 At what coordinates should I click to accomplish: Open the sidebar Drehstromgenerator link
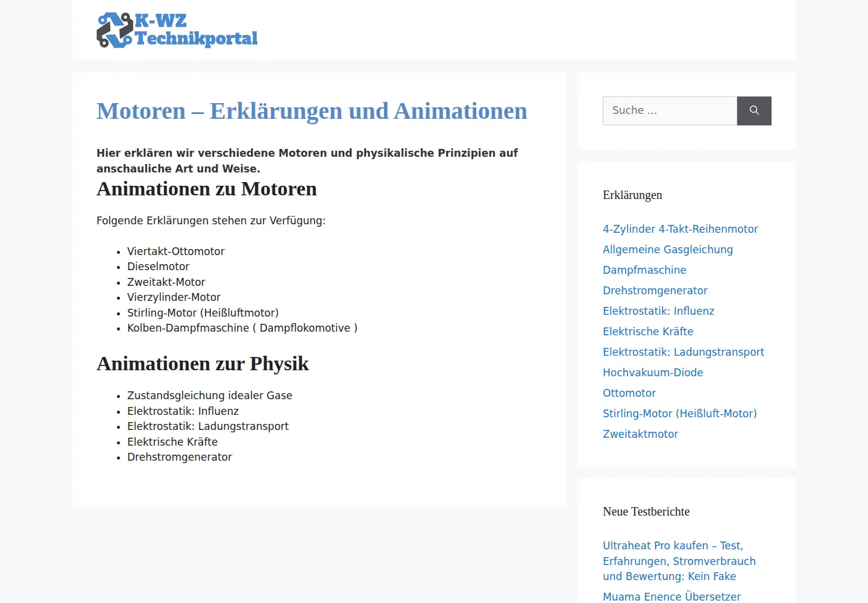655,291
